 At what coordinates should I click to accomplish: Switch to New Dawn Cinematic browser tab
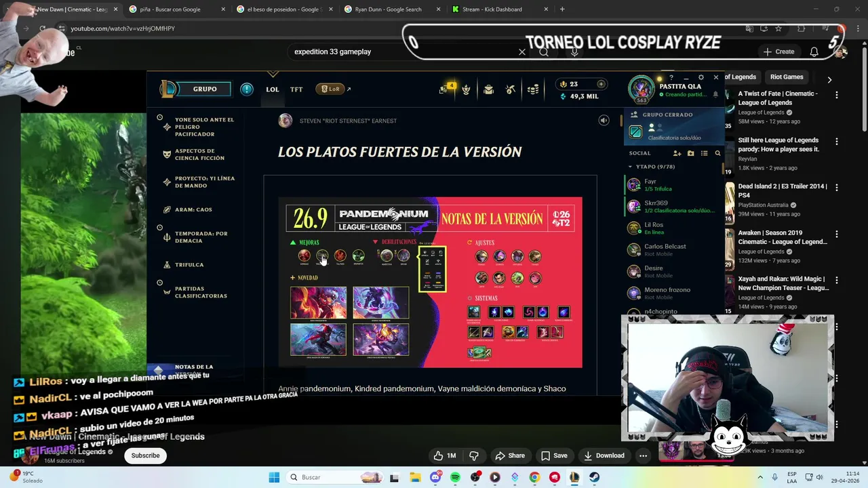tap(68, 9)
